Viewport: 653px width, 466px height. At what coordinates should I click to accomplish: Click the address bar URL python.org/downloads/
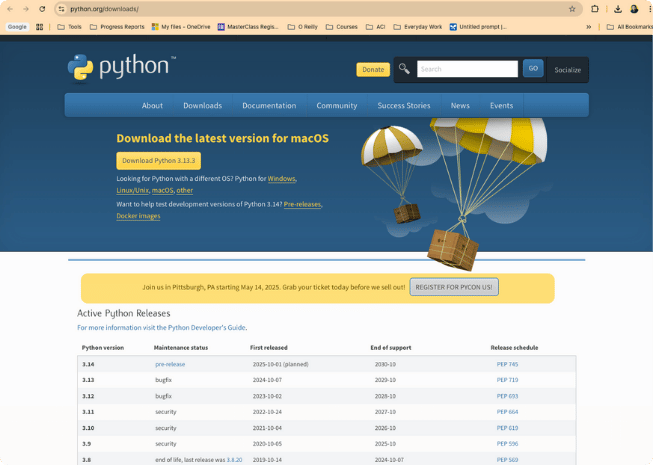104,9
